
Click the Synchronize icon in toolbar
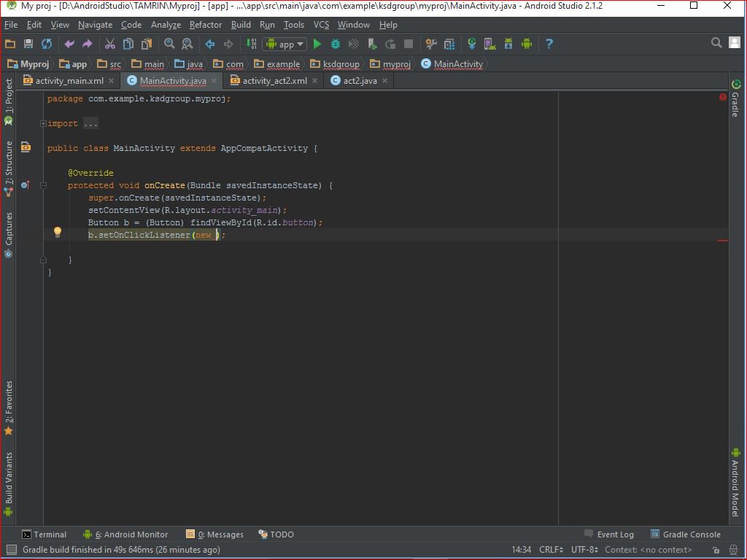coord(47,44)
